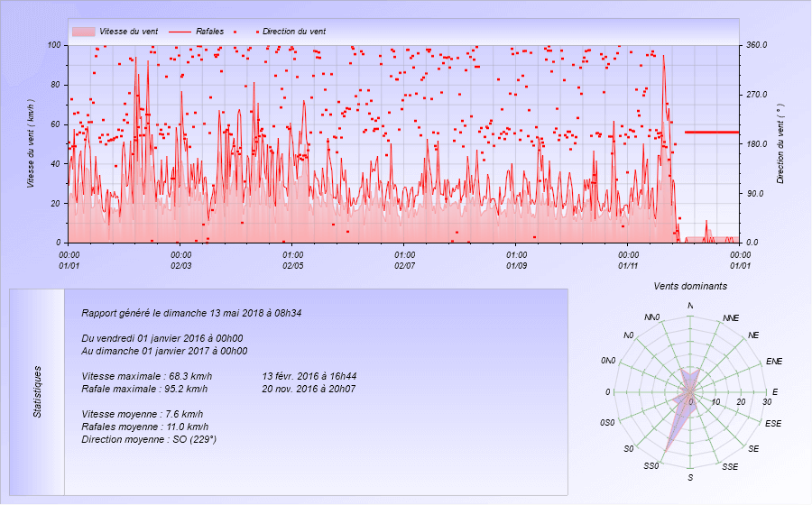Screen dimensions: 812x505
Task: Click the 360.0 value on the direction axis
Action: (755, 44)
